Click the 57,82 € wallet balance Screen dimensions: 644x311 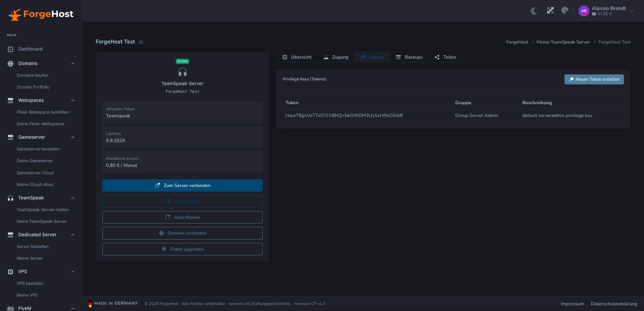(x=602, y=14)
